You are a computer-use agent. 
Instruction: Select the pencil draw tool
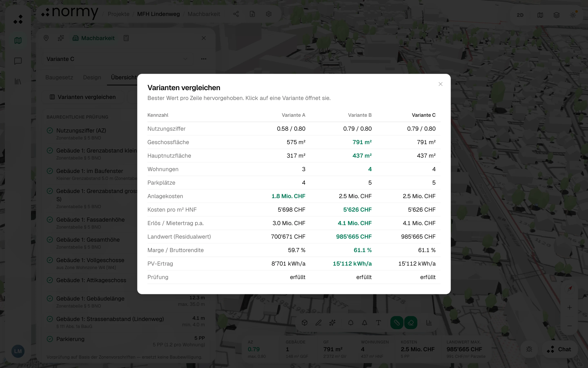click(x=318, y=323)
